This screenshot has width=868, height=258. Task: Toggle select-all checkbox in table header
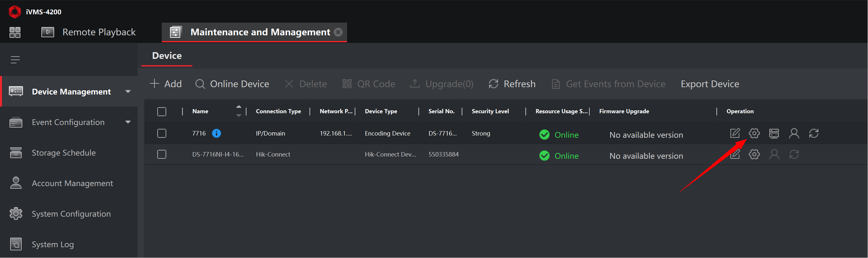(162, 111)
